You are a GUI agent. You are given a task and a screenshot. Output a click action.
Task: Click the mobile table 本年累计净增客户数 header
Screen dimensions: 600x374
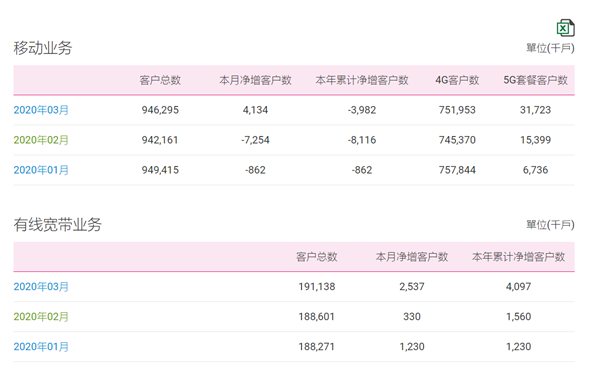[362, 80]
